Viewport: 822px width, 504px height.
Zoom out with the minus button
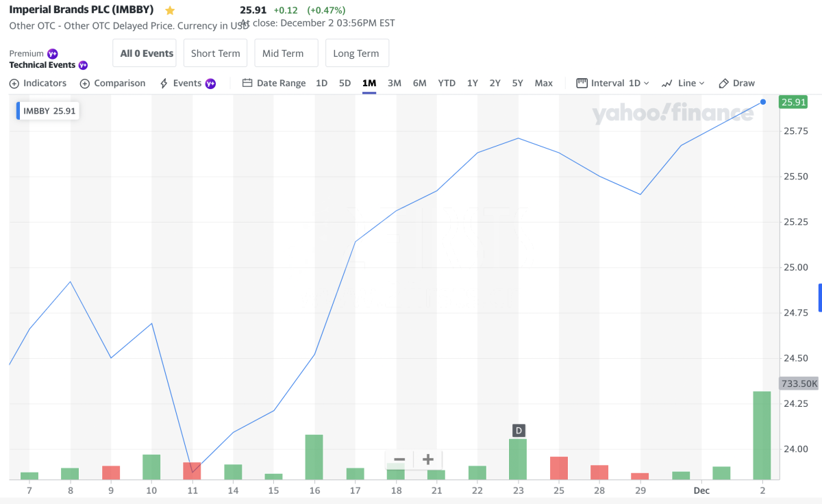(400, 459)
